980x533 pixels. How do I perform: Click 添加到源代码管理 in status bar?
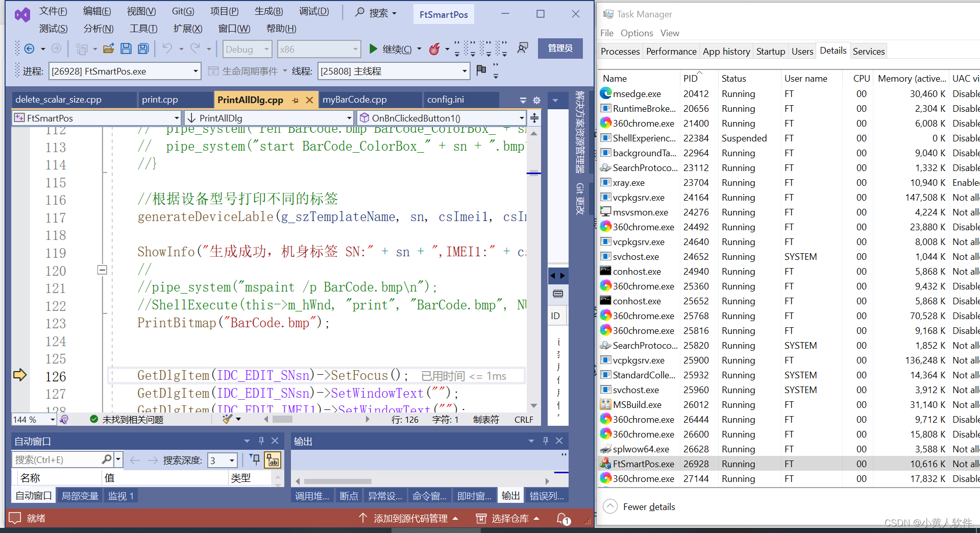(x=409, y=519)
